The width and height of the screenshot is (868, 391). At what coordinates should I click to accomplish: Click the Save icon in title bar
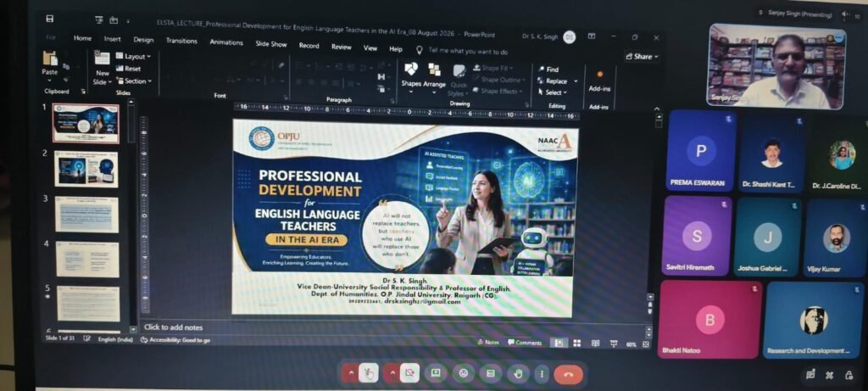(x=50, y=19)
